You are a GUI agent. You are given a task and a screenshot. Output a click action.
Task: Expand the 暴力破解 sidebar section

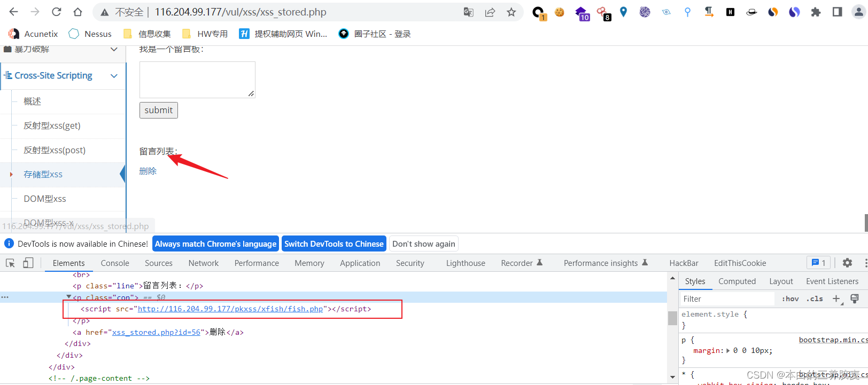pyautogui.click(x=63, y=50)
